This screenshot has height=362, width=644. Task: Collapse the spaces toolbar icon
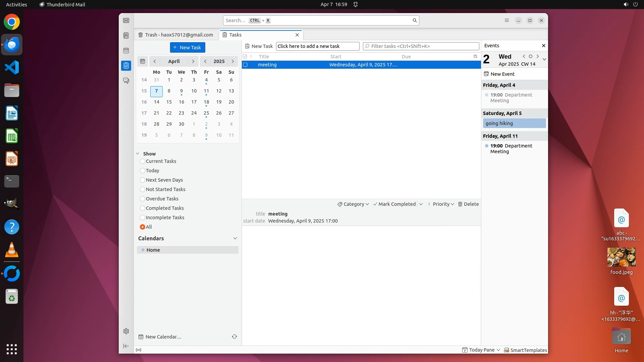pyautogui.click(x=126, y=346)
